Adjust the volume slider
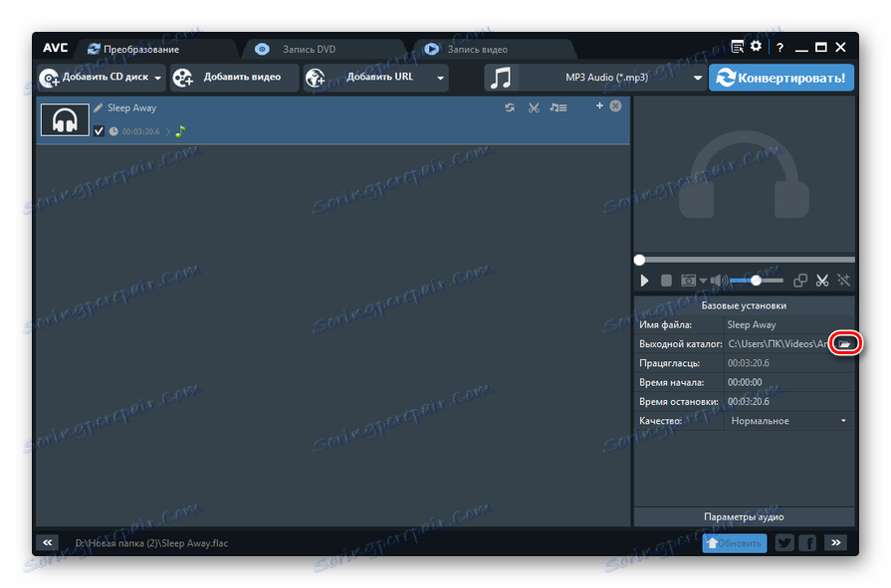 click(x=757, y=281)
